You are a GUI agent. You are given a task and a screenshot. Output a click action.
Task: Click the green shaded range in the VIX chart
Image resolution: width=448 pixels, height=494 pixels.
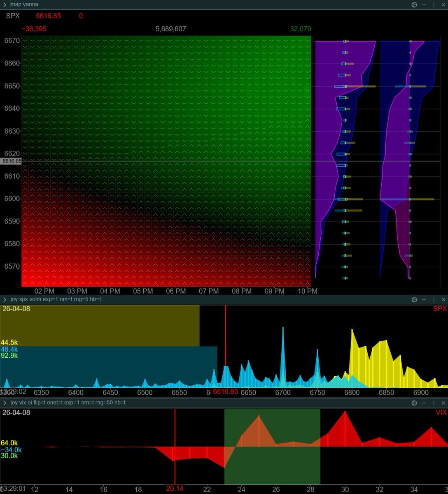[x=272, y=447]
